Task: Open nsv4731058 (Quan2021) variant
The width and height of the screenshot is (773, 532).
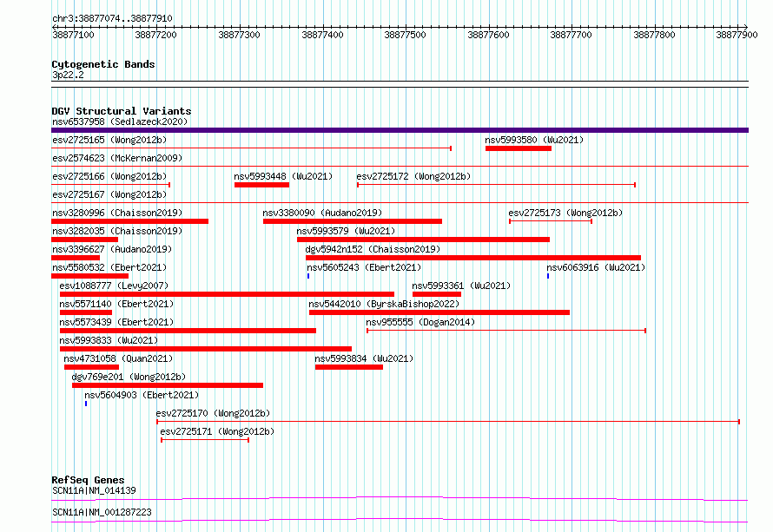Action: [118, 358]
